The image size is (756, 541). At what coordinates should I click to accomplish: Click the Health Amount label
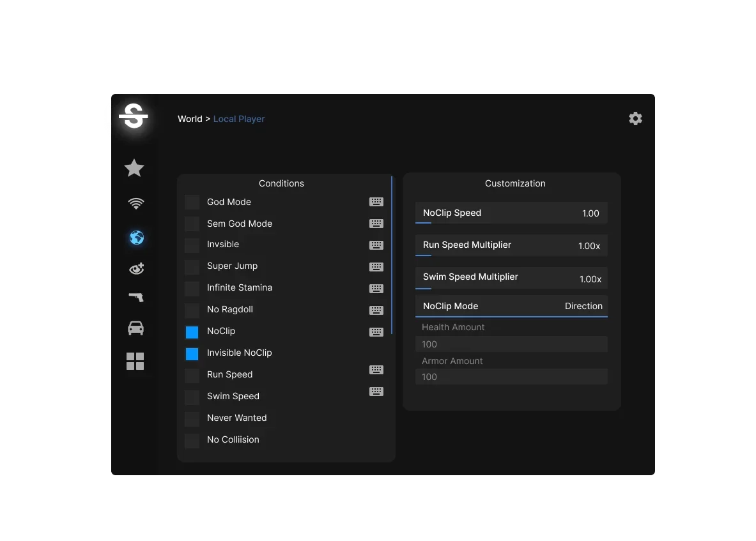click(452, 327)
